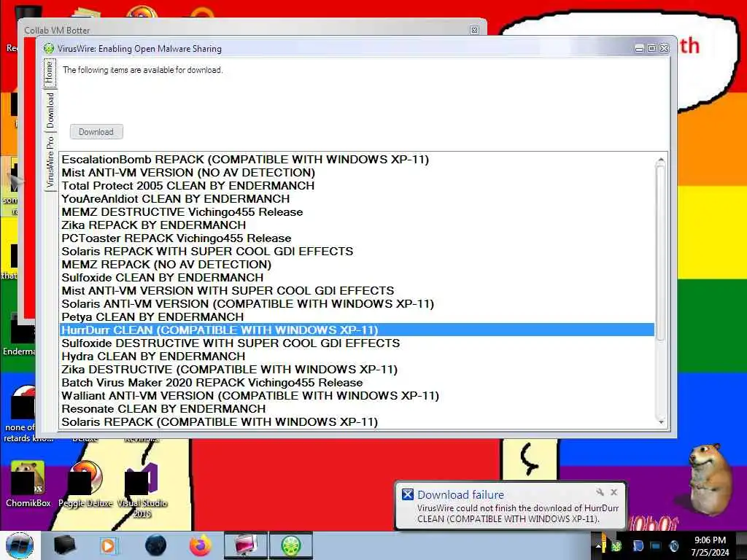Image resolution: width=747 pixels, height=560 pixels.
Task: Click highlighted HurrDurr CLEAN list row
Action: [x=357, y=330]
